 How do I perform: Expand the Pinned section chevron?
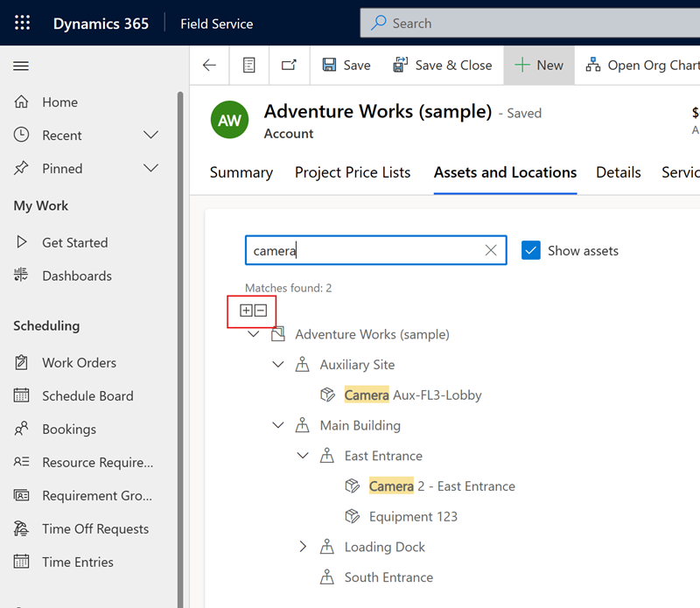[150, 169]
